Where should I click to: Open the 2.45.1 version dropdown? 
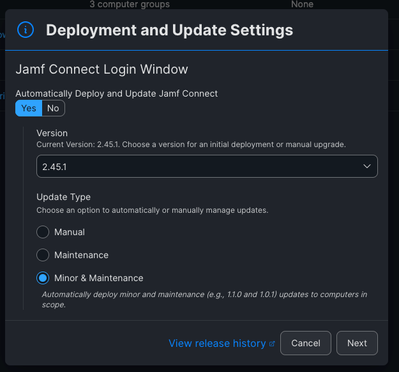point(207,166)
